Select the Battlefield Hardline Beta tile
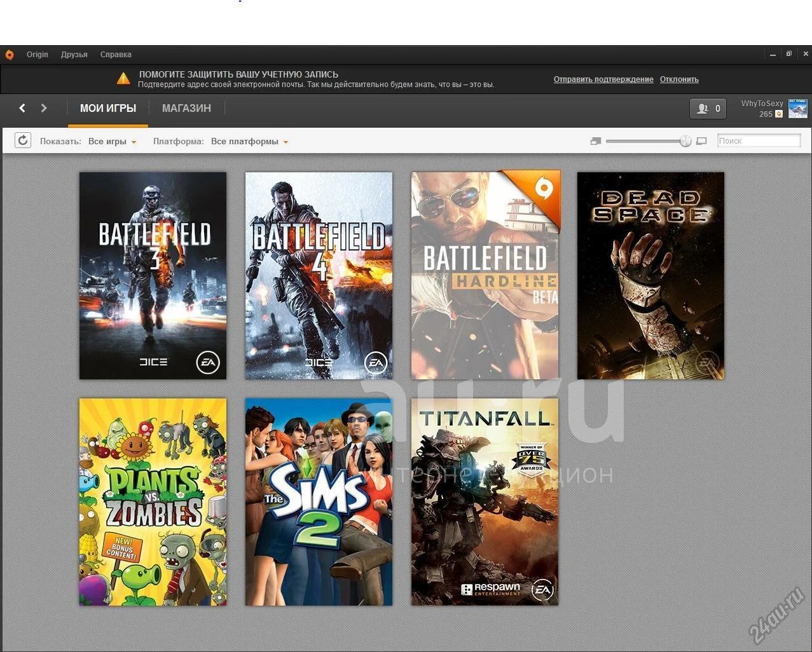 (x=485, y=276)
